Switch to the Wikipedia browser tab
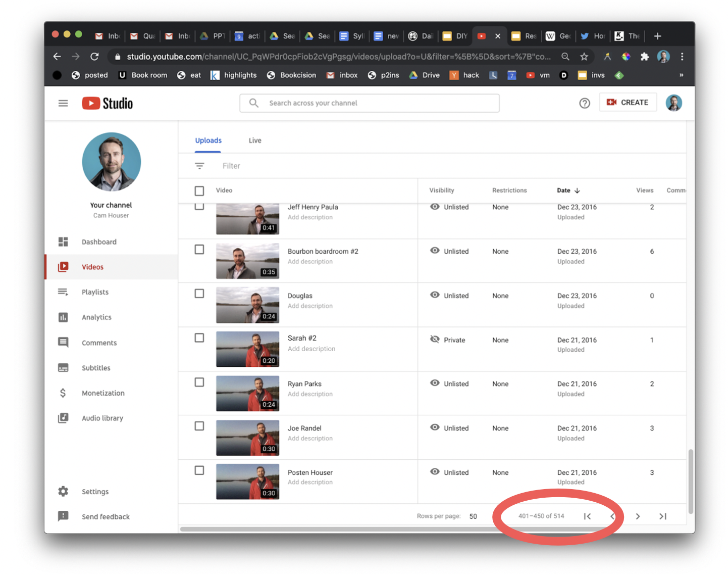The width and height of the screenshot is (728, 575). 558,36
